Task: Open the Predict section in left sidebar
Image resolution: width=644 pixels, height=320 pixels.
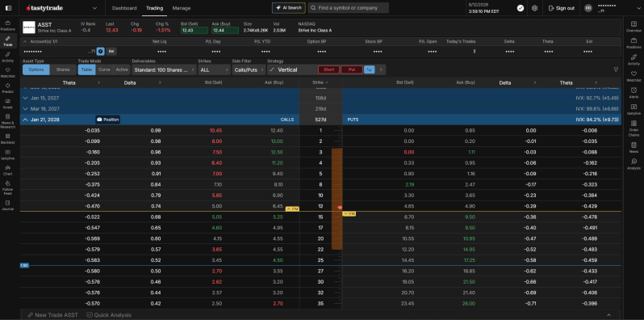Action: click(x=8, y=87)
